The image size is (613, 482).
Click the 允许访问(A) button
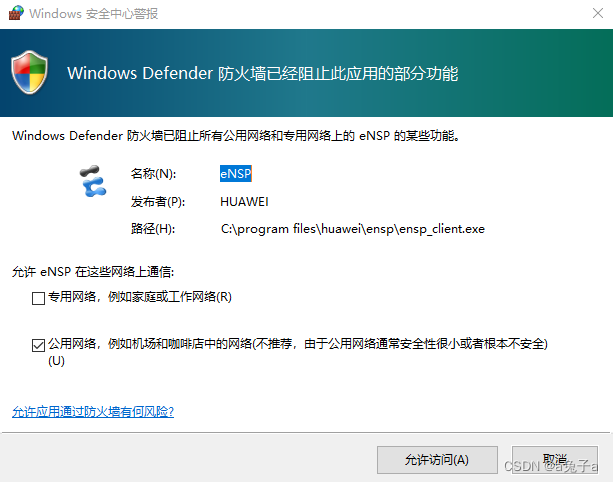pos(437,460)
